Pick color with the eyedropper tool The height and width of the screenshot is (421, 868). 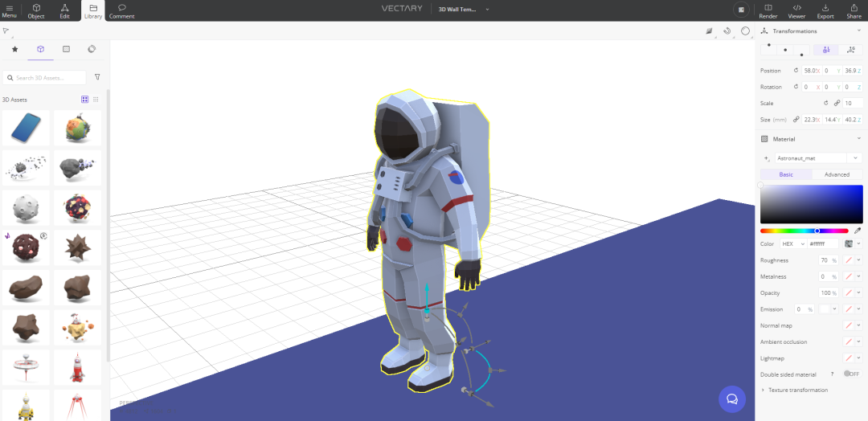(x=858, y=231)
